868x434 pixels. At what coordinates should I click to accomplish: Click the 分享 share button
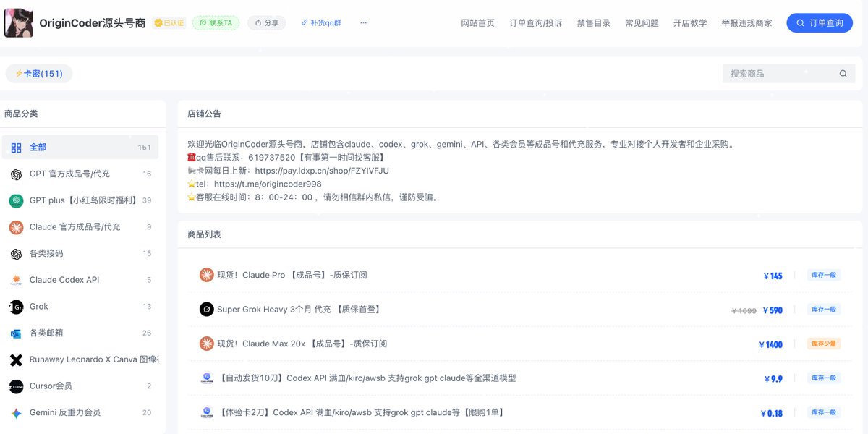point(266,23)
